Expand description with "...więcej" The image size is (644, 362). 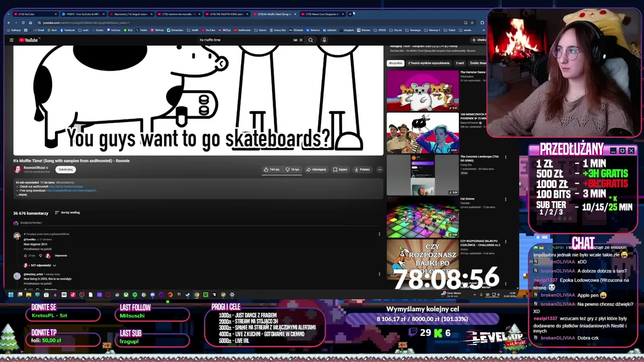click(x=22, y=195)
